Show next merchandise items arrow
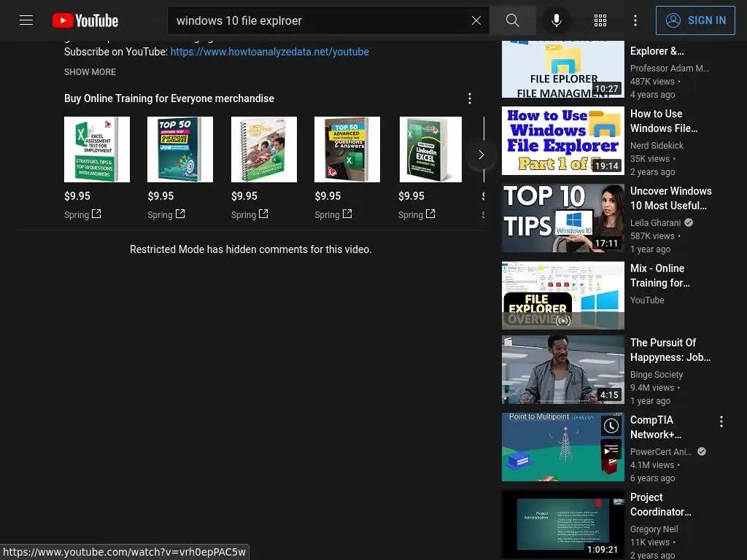The image size is (747, 560). click(x=481, y=155)
